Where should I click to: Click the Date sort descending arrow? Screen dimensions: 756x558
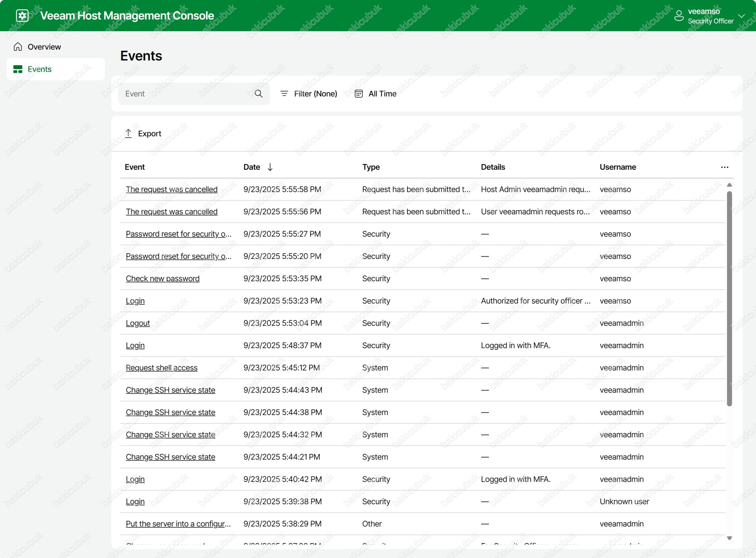(270, 167)
